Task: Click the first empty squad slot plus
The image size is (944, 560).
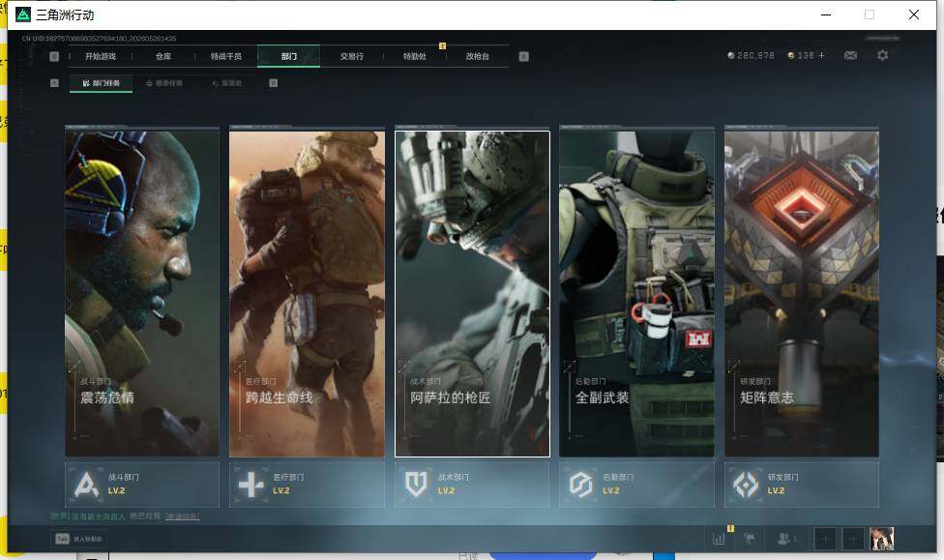Action: tap(825, 539)
